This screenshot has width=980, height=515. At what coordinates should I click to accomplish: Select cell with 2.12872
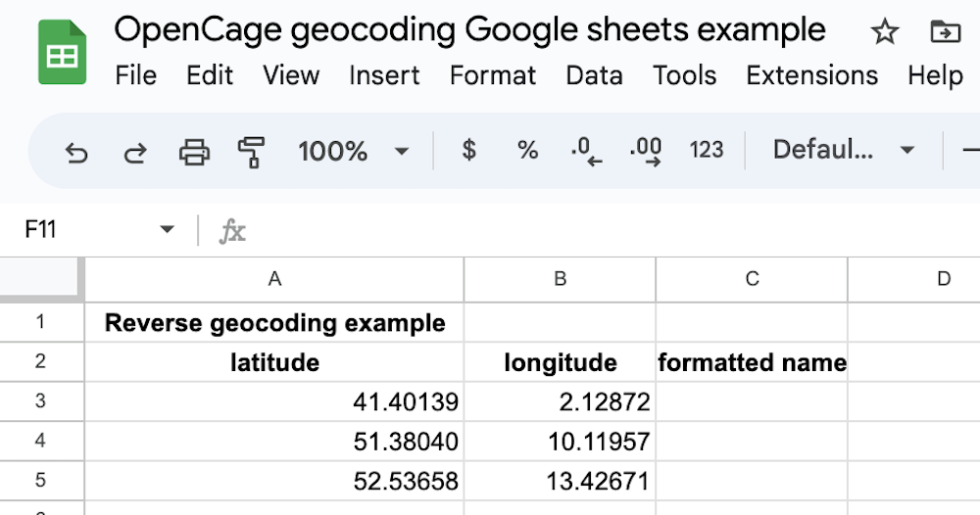click(560, 401)
